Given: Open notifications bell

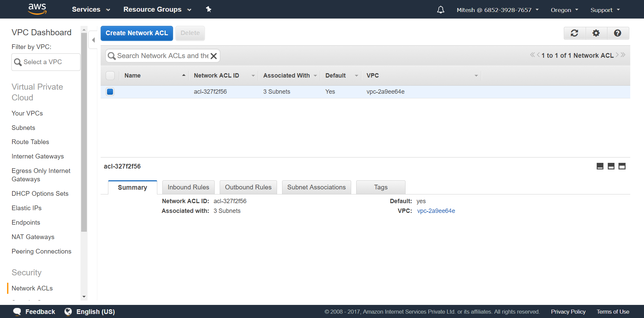Looking at the screenshot, I should [441, 10].
